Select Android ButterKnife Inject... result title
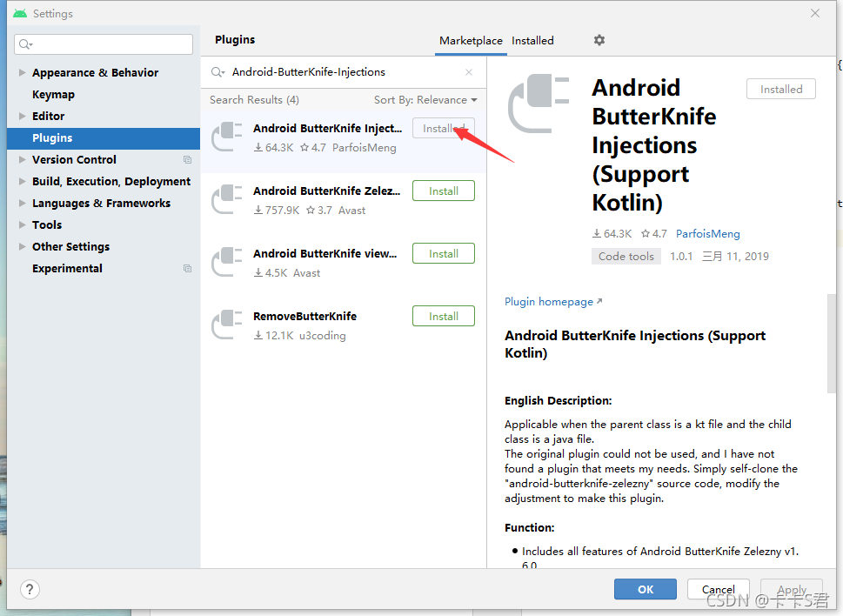The width and height of the screenshot is (843, 616). pyautogui.click(x=327, y=129)
